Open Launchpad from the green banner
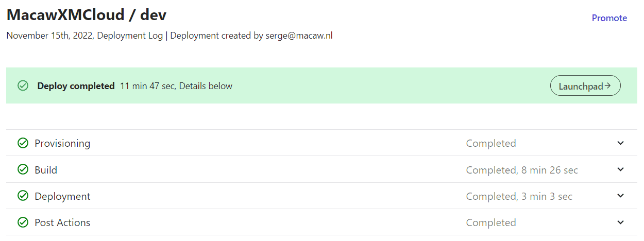The width and height of the screenshot is (644, 241). tap(585, 86)
